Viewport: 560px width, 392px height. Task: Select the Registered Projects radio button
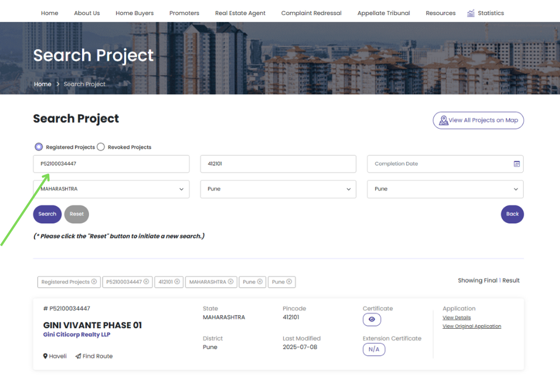click(38, 146)
